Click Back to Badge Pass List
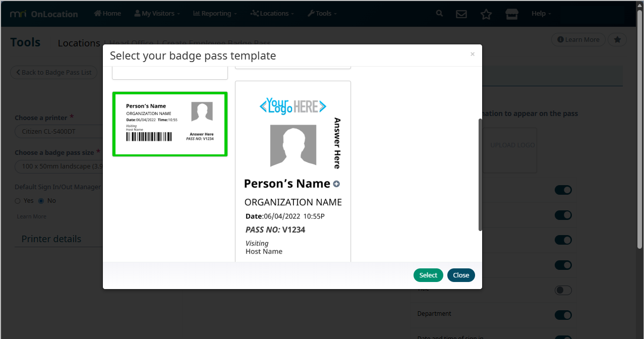 [53, 73]
